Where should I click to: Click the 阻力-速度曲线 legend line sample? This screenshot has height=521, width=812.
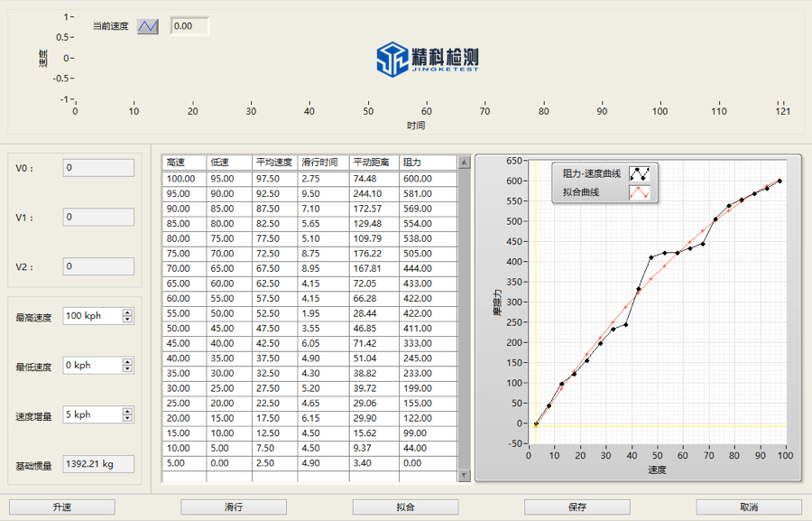[639, 173]
